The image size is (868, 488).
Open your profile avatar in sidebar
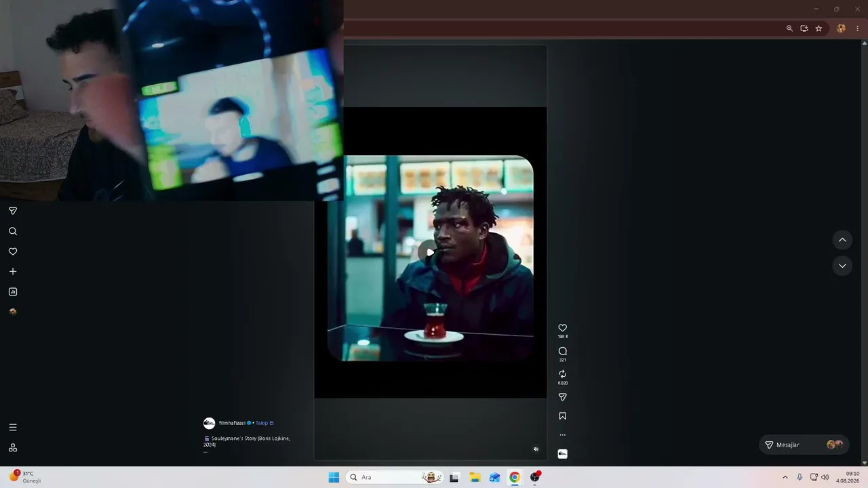click(13, 312)
